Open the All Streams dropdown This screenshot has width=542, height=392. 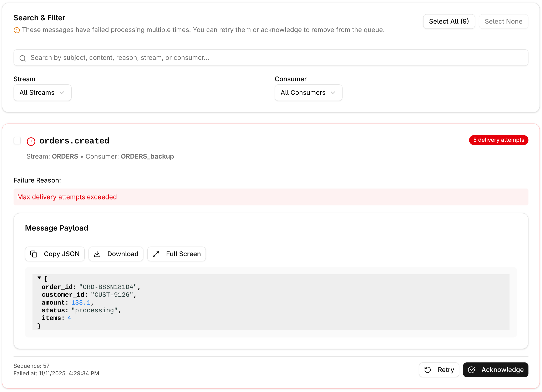tap(42, 93)
